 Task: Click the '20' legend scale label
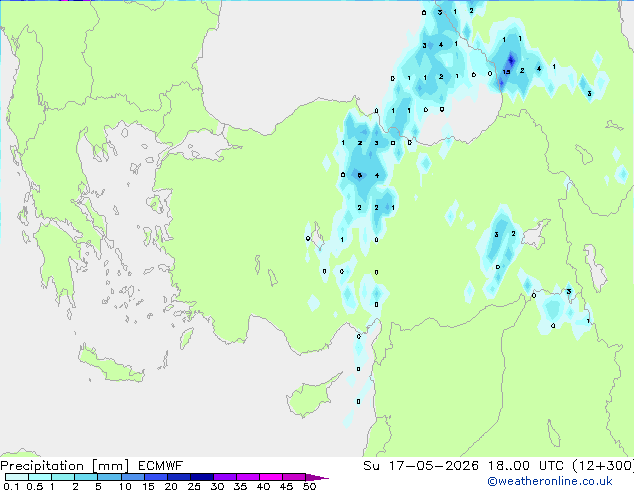click(171, 486)
